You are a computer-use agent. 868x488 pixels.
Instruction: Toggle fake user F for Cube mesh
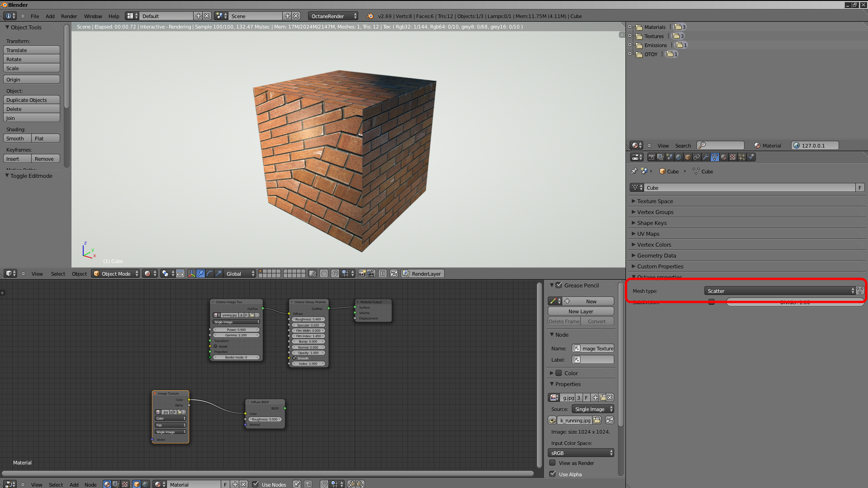pos(860,187)
